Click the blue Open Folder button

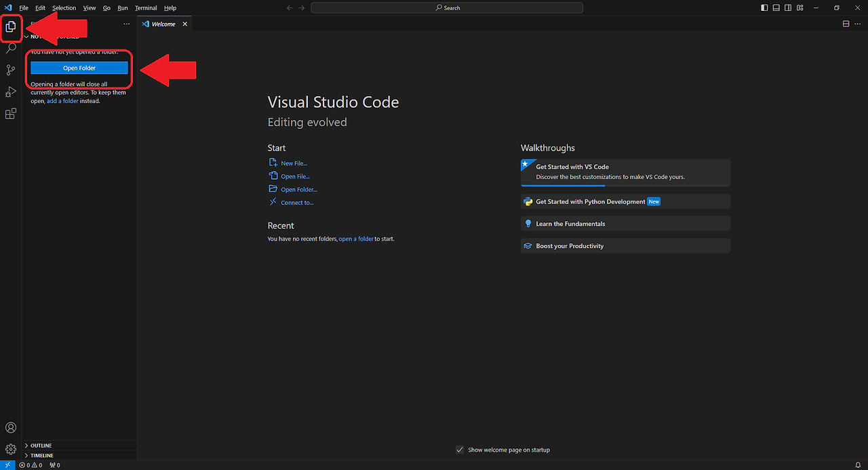point(79,68)
